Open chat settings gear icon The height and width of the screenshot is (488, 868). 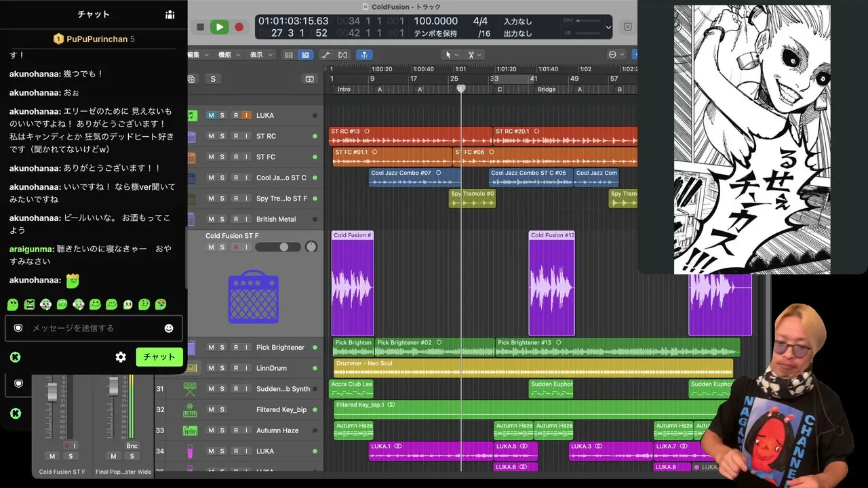tap(121, 357)
